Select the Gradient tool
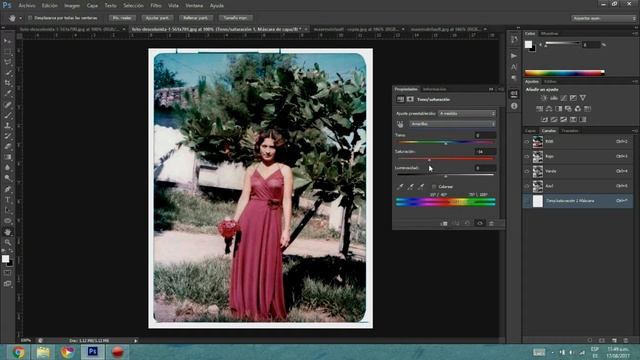The height and width of the screenshot is (360, 640). (7, 157)
